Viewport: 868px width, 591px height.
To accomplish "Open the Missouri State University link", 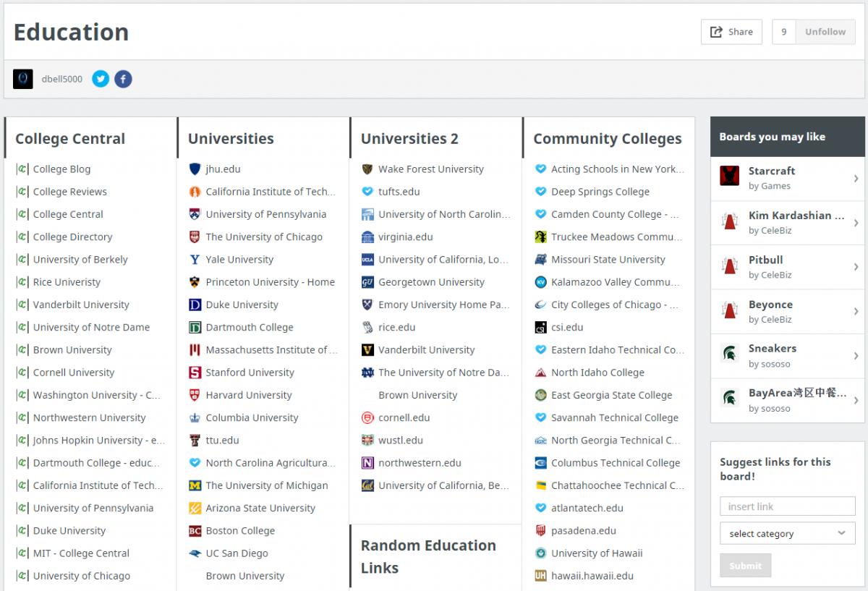I will (608, 260).
